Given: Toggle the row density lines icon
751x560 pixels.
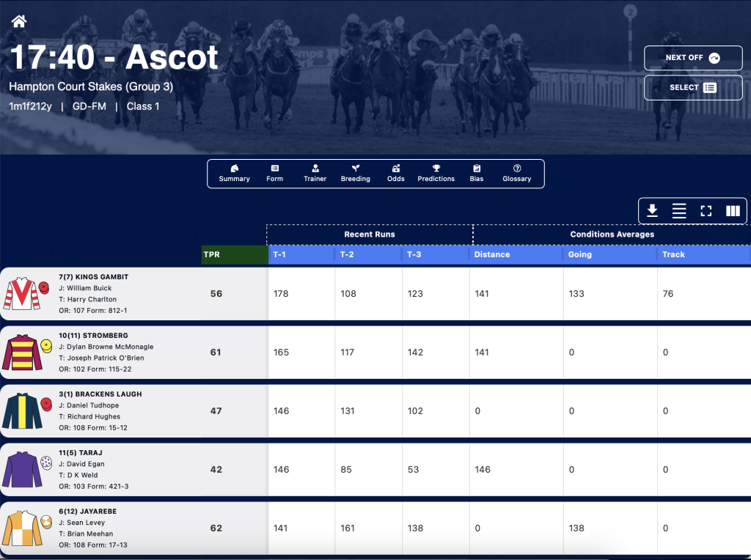Looking at the screenshot, I should click(x=678, y=210).
